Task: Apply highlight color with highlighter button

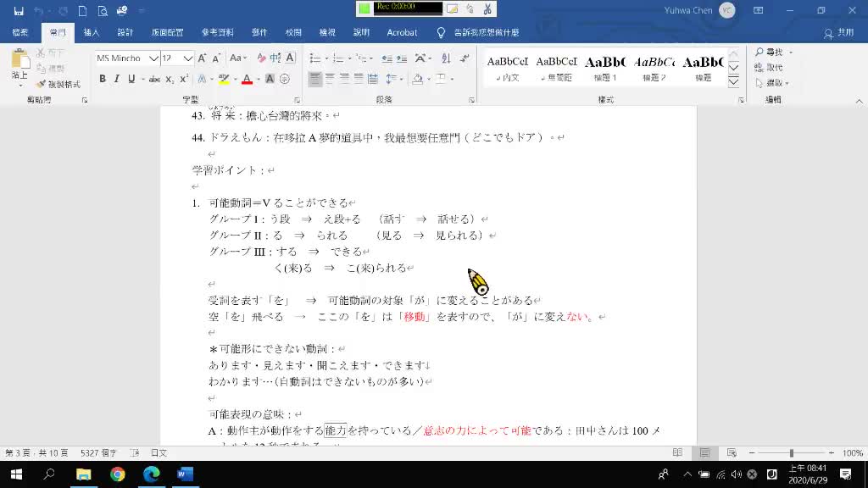Action: click(x=224, y=79)
